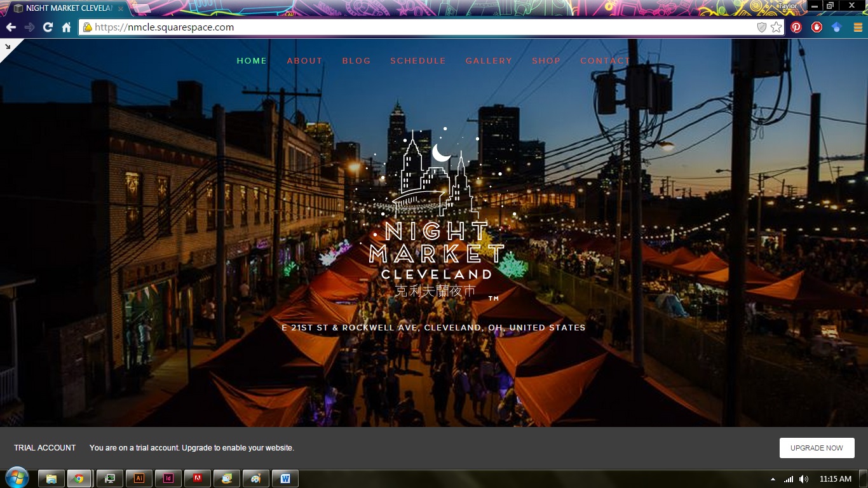Open the Windows Start menu
868x488 pixels.
[x=16, y=478]
